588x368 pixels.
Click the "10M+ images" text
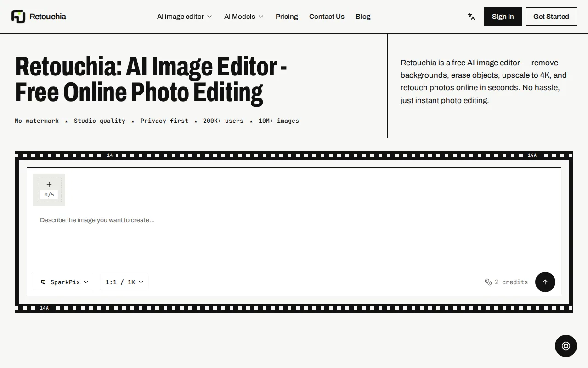click(x=279, y=121)
